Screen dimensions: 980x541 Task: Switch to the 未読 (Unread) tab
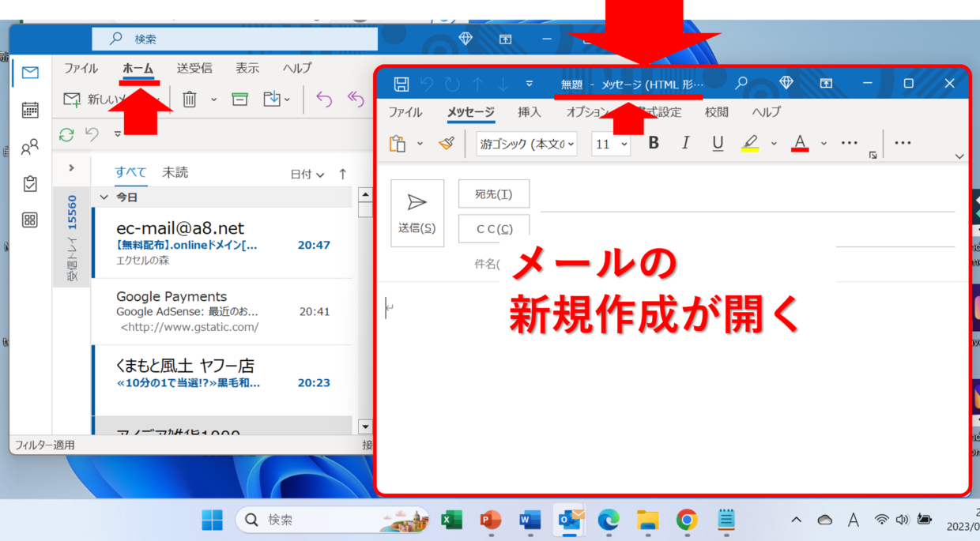coord(175,172)
